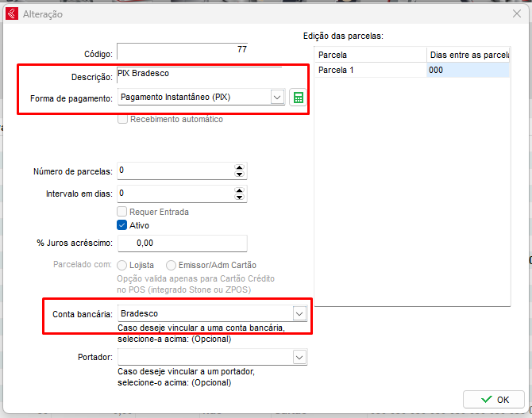This screenshot has height=418, width=532.
Task: Click into the Descrição text field
Action: [x=199, y=74]
